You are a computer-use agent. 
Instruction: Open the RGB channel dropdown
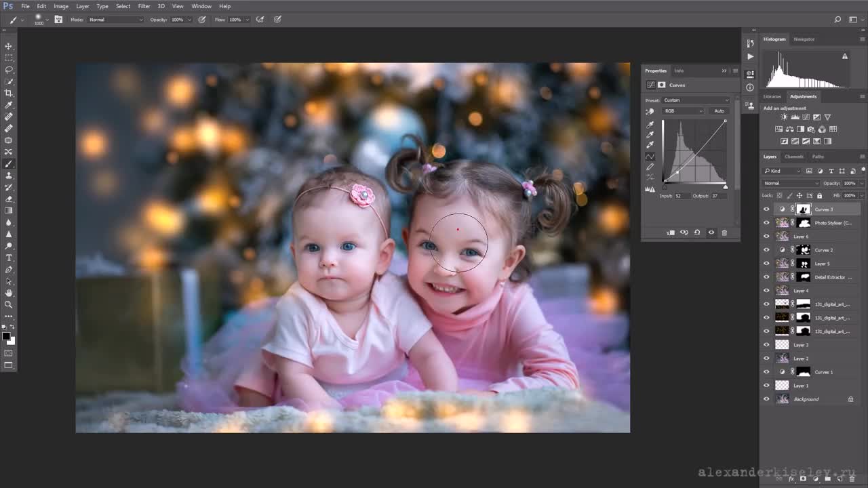683,111
